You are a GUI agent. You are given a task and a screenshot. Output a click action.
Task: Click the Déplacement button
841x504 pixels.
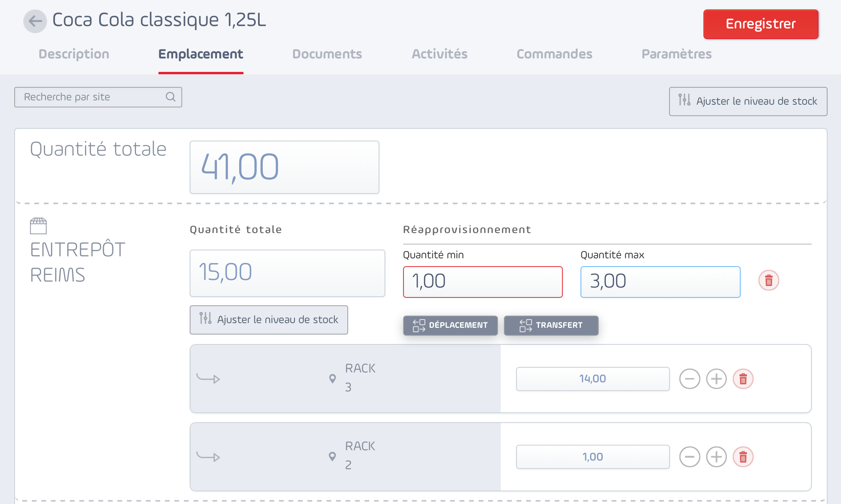tap(450, 325)
